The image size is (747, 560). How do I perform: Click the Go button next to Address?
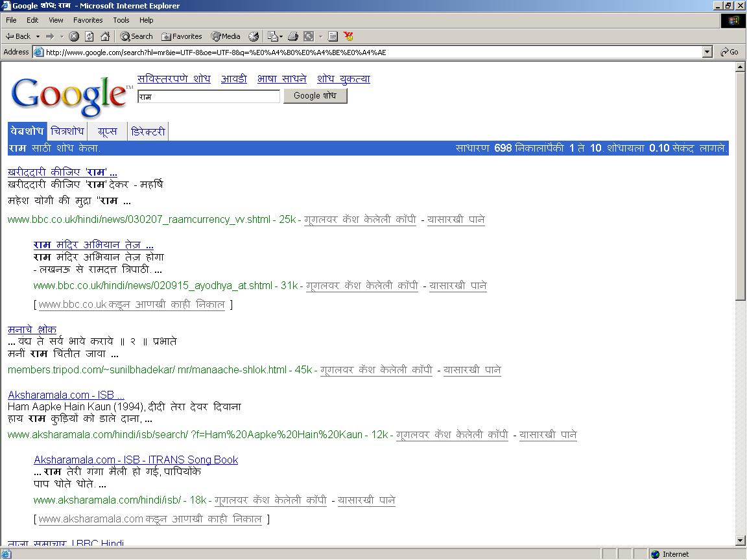(x=729, y=52)
